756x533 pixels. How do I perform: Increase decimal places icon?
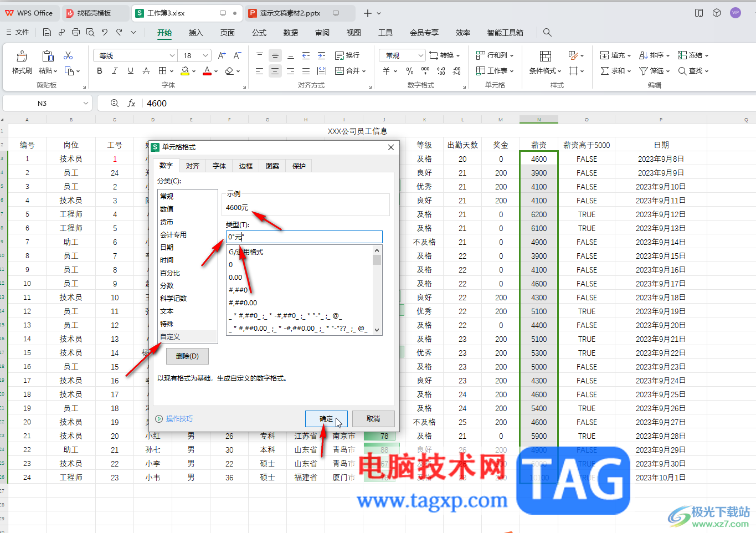coord(441,71)
